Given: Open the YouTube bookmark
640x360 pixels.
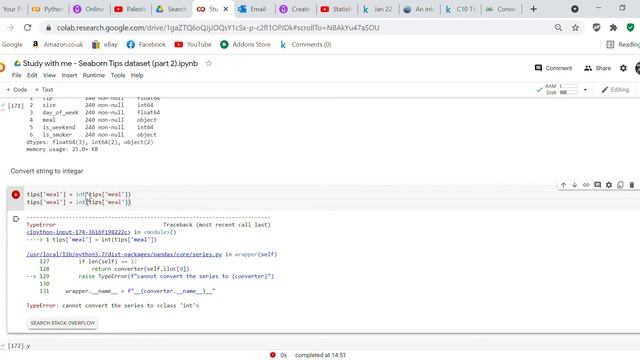Looking at the screenshot, I should click(193, 44).
